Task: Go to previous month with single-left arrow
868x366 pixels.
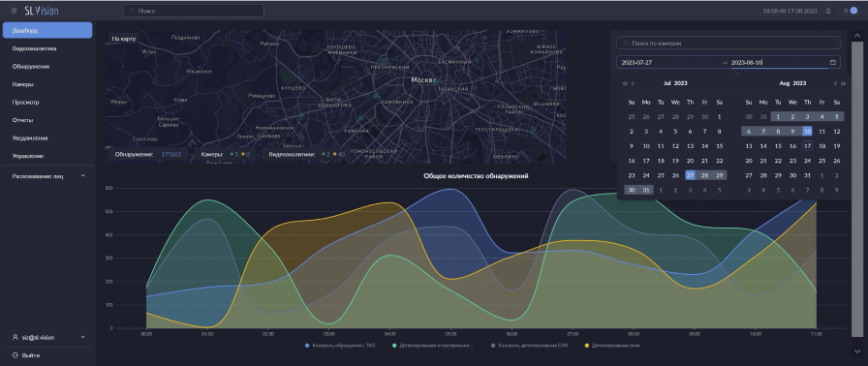Action: tap(633, 83)
